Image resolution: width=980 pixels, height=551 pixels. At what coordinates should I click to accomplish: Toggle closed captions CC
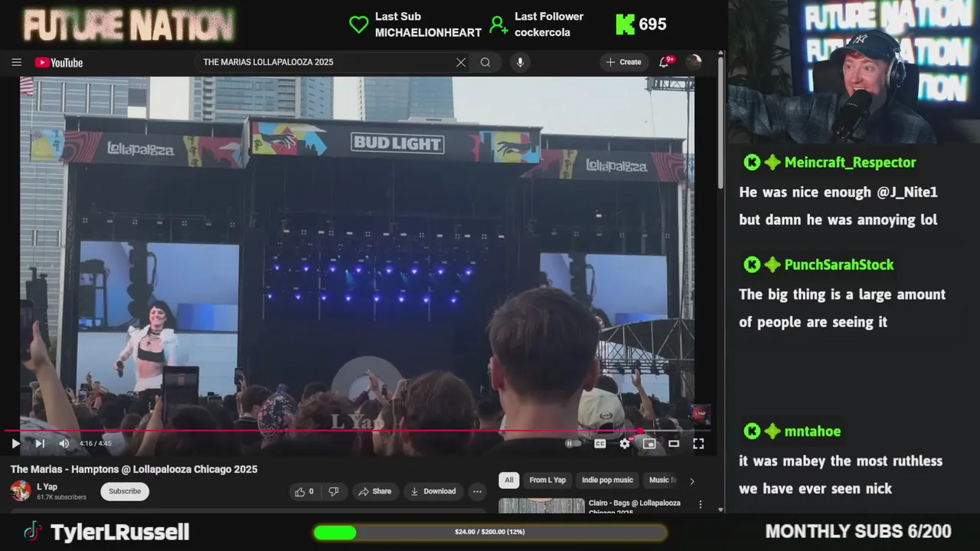pyautogui.click(x=600, y=443)
